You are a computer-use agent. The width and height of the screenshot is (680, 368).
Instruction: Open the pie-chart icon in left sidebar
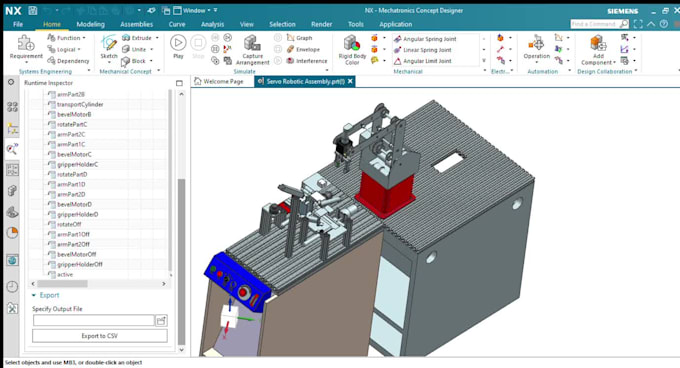coord(12,233)
